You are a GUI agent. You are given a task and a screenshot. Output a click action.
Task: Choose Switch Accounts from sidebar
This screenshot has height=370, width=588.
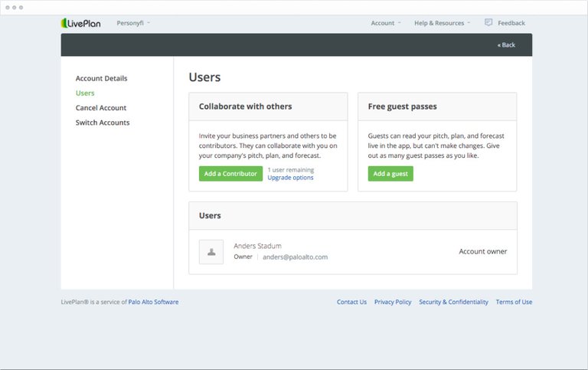tap(103, 123)
